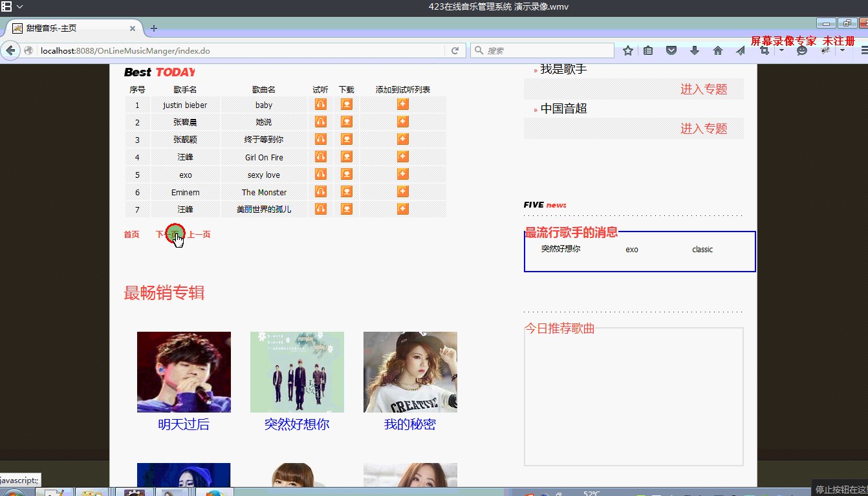
Task: Download the song 她说
Action: (x=347, y=122)
